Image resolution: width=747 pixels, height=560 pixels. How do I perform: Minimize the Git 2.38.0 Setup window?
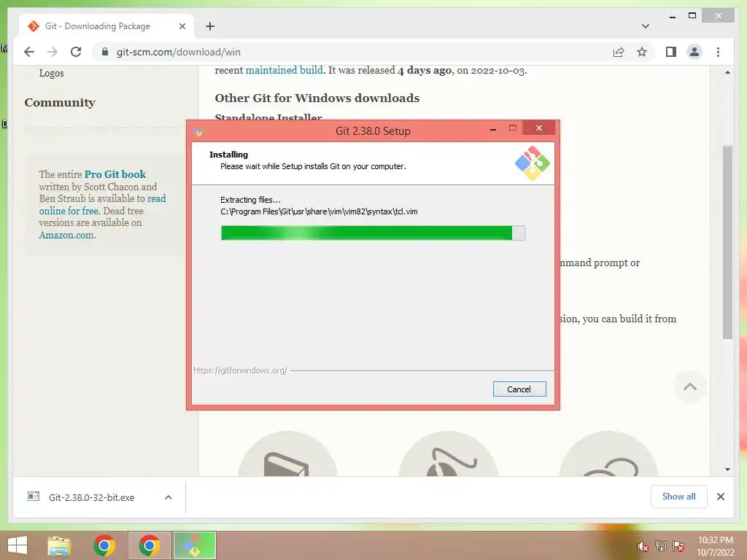coord(493,128)
